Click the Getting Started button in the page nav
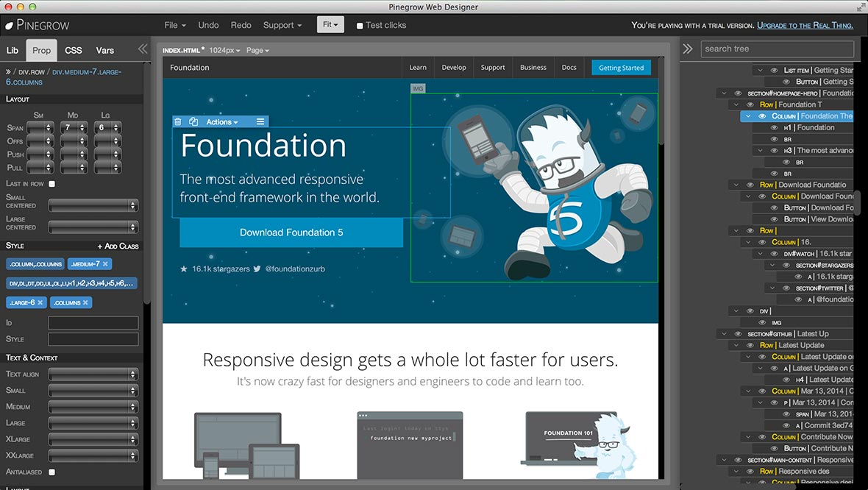The height and width of the screenshot is (490, 868). [x=621, y=68]
